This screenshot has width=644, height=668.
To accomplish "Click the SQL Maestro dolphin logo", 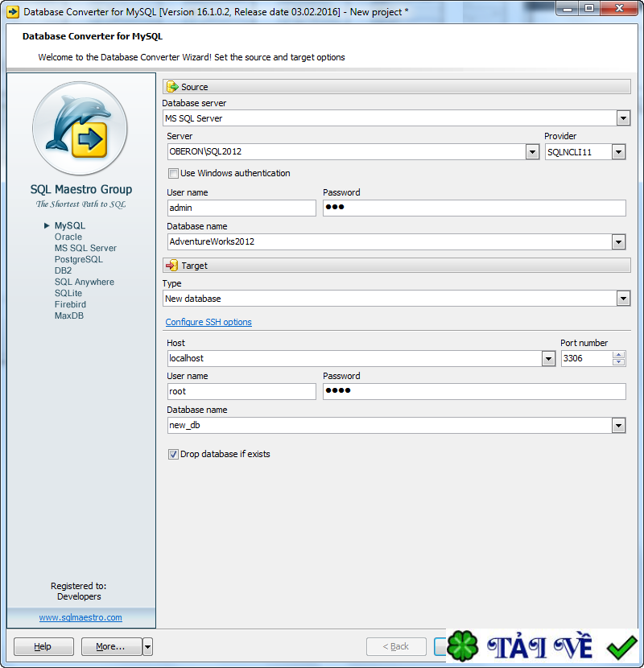I will point(80,129).
